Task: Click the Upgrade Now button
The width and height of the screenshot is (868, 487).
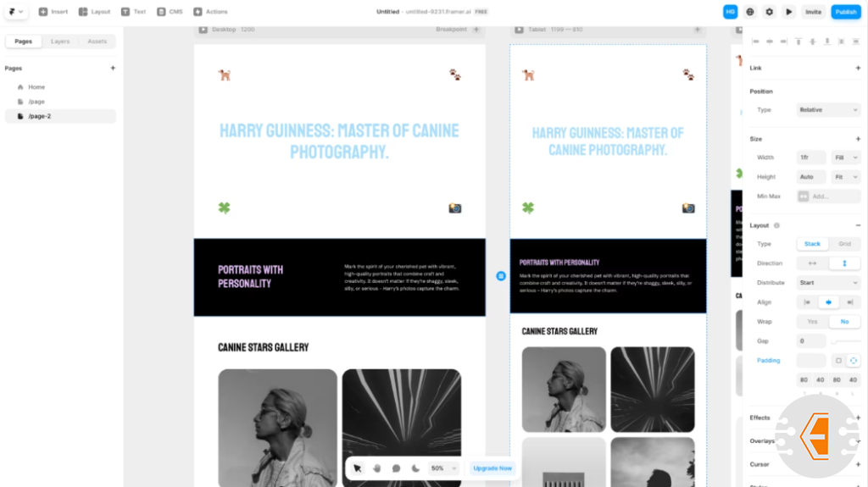Action: tap(492, 468)
